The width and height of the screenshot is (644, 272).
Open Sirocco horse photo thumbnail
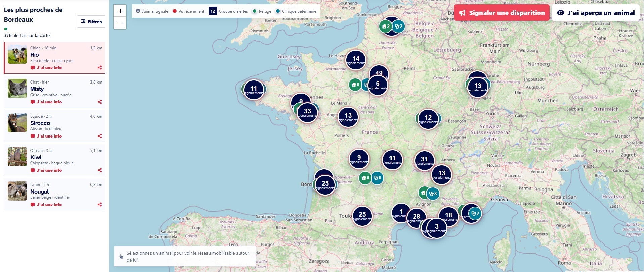point(17,123)
